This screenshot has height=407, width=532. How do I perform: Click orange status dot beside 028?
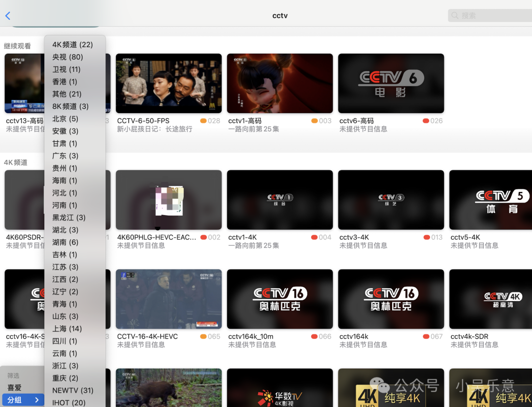click(x=203, y=121)
